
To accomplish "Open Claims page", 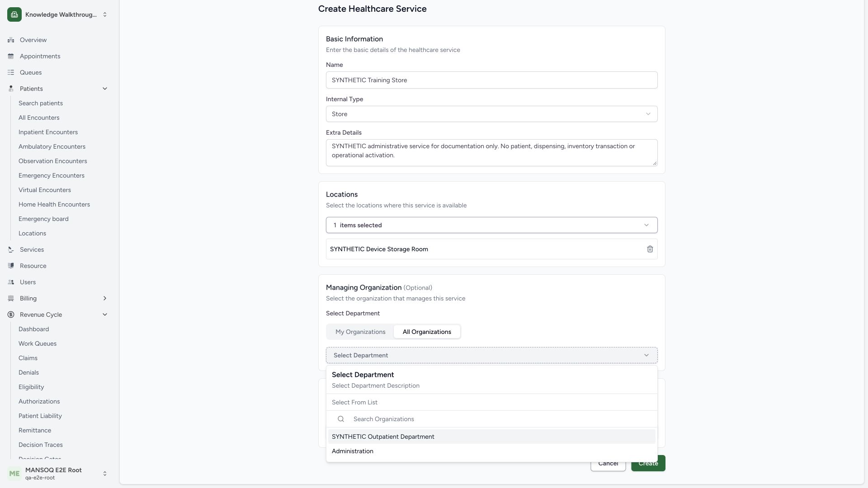I will (x=28, y=358).
